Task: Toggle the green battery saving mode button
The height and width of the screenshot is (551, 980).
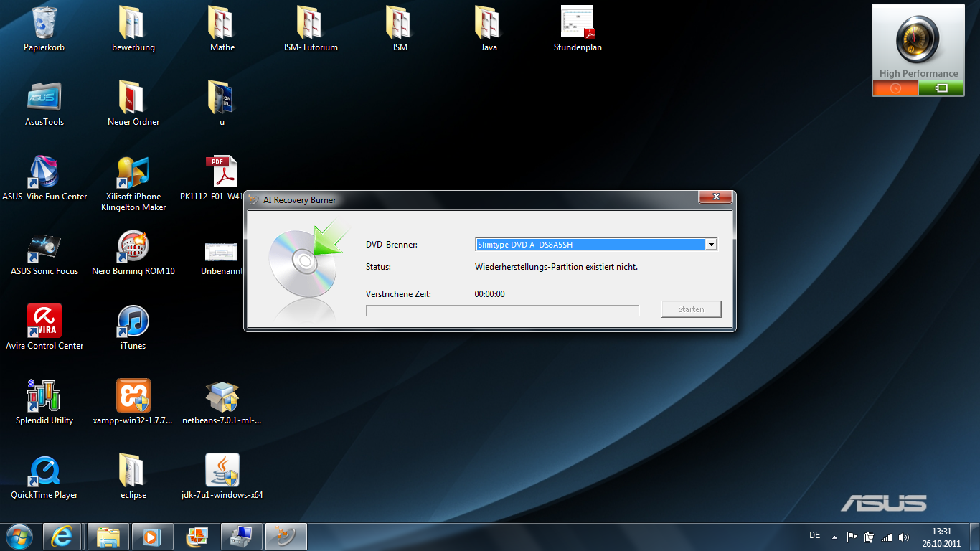Action: tap(941, 88)
